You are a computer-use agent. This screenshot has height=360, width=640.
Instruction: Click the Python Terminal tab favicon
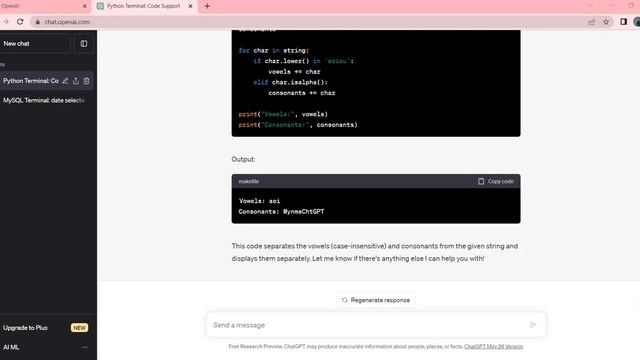[100, 6]
